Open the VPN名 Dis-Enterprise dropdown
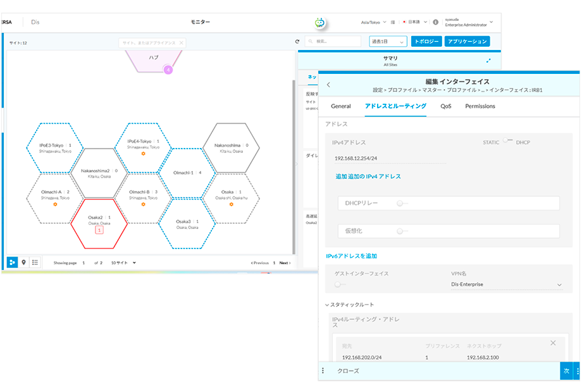The image size is (582, 392). pos(559,285)
